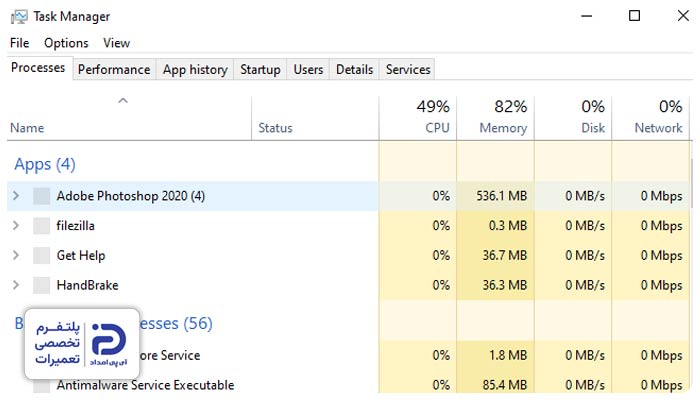Expand the HandBrake process group
Screen dimensions: 700x400
tap(16, 285)
